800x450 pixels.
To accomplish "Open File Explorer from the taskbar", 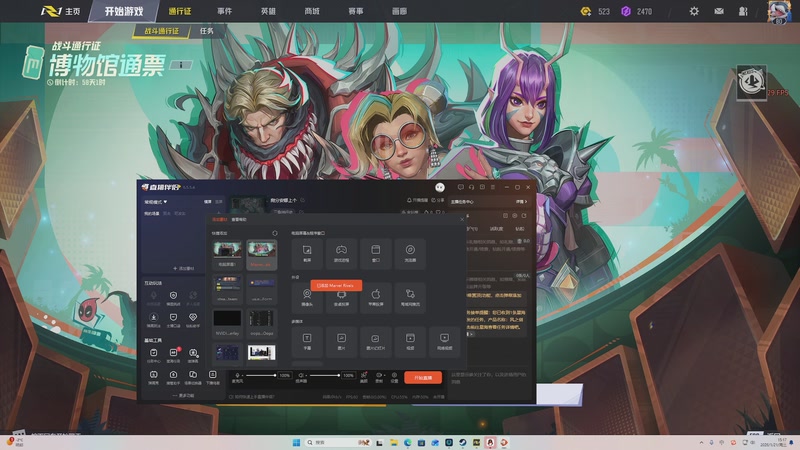I will pyautogui.click(x=394, y=442).
